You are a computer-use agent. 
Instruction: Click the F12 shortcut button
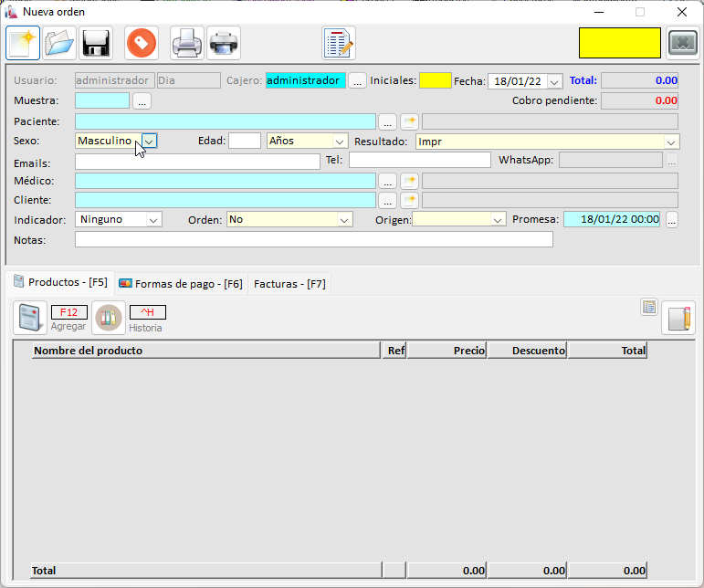pos(69,312)
